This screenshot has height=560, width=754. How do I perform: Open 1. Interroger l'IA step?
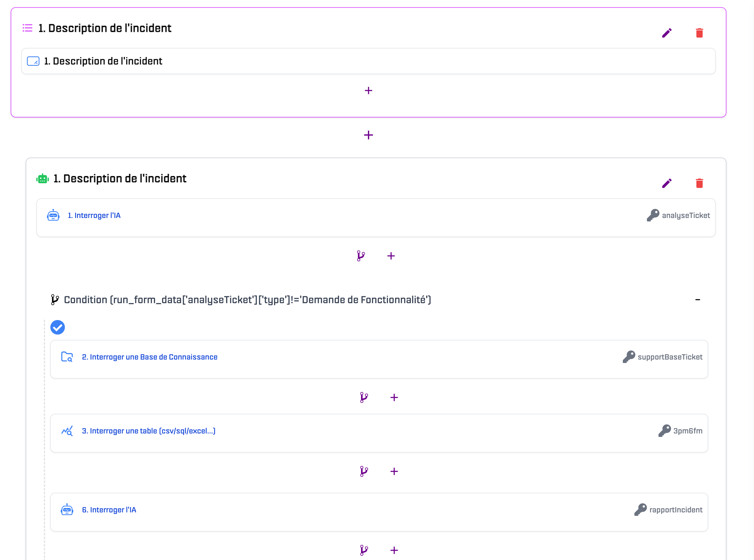click(x=94, y=215)
